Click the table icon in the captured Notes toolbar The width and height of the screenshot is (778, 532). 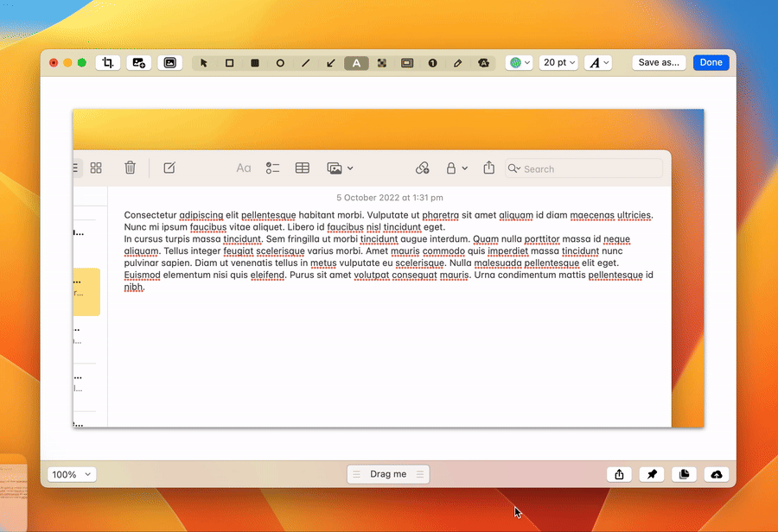coord(303,168)
